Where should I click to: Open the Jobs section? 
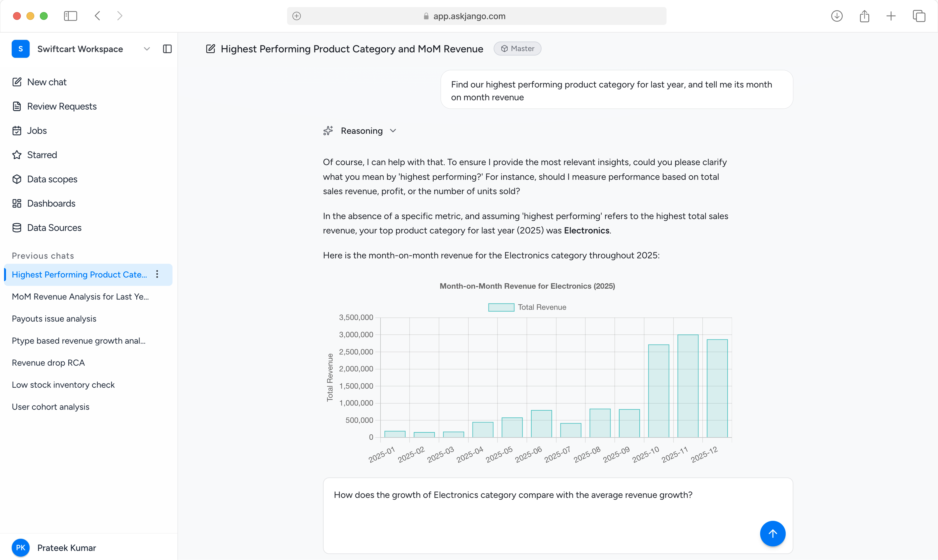37,131
